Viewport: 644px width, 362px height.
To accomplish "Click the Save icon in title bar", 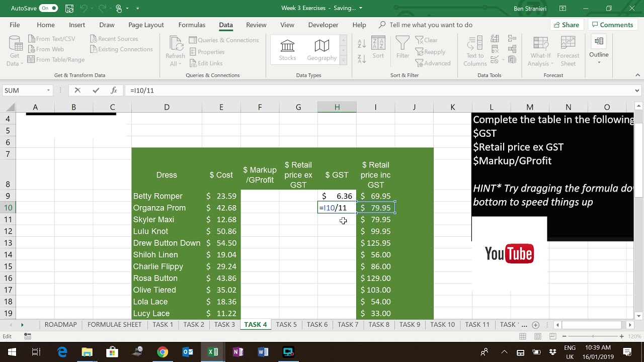I will (x=69, y=9).
